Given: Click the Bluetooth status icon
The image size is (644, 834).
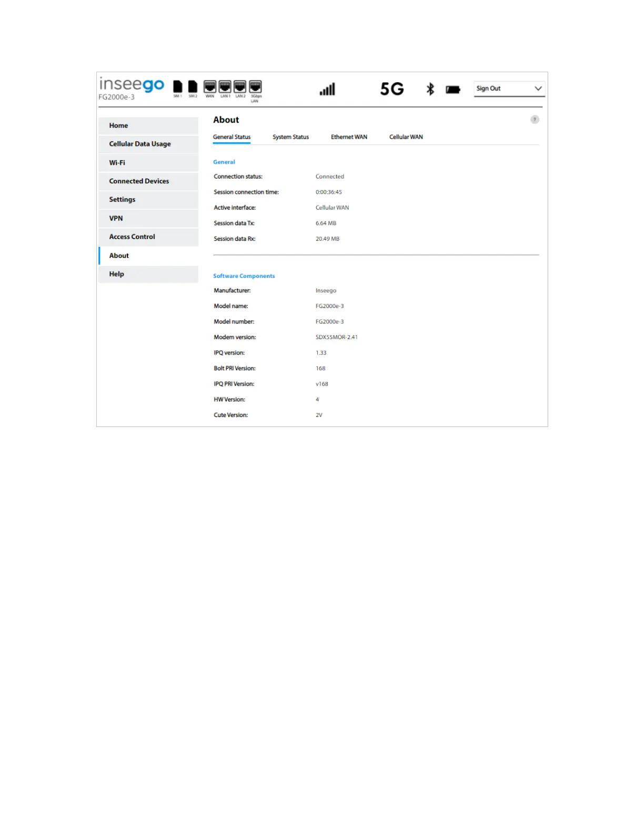Looking at the screenshot, I should click(x=430, y=89).
